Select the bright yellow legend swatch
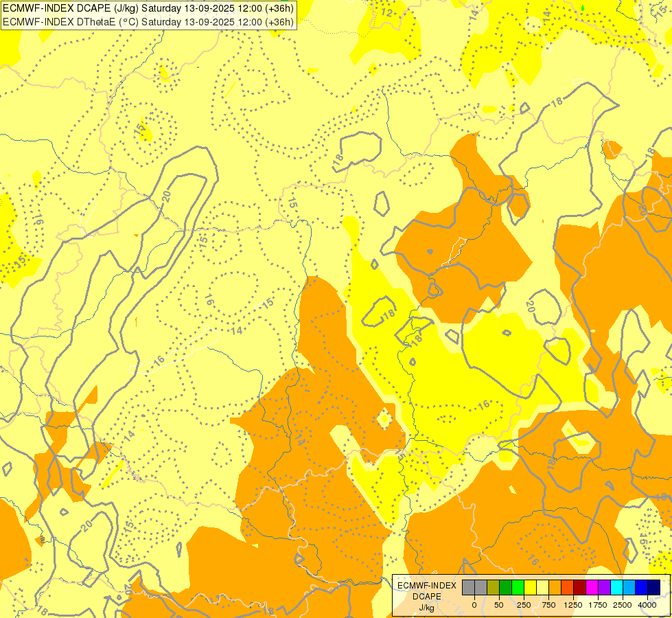This screenshot has height=618, width=672. 530,587
